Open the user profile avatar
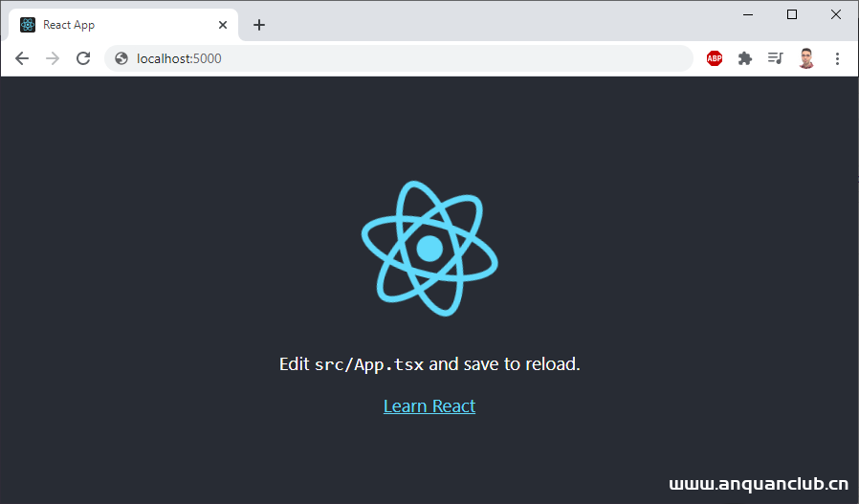The height and width of the screenshot is (504, 859). coord(806,58)
